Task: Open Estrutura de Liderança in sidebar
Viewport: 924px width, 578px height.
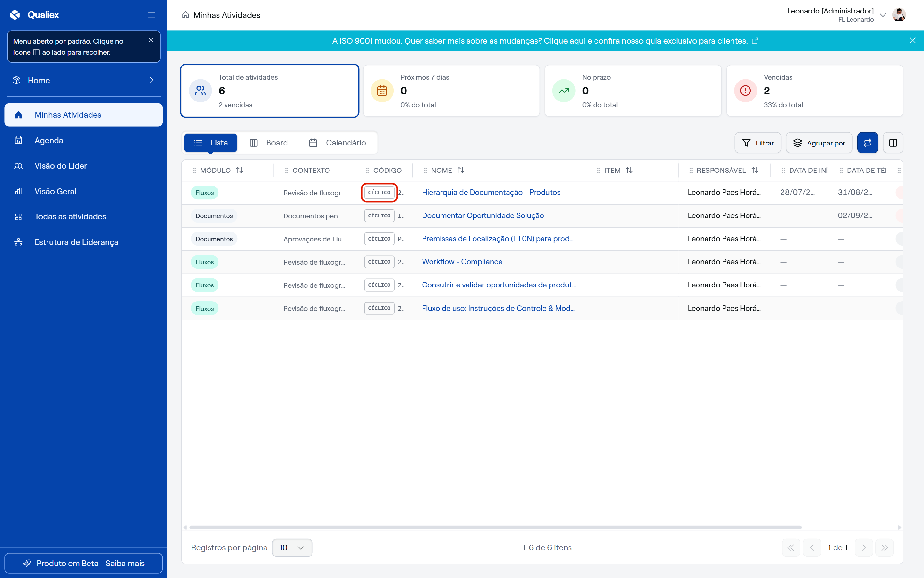Action: click(84, 242)
